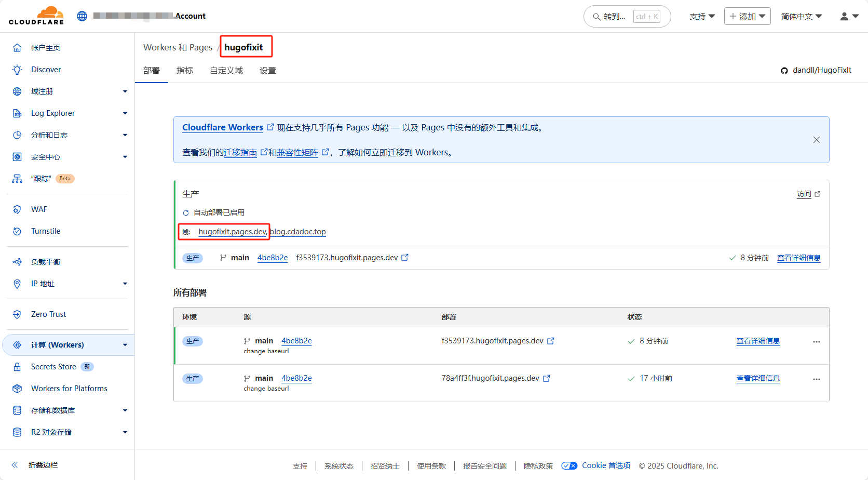The width and height of the screenshot is (868, 480).
Task: Click the Discover lightbulb icon in sidebar
Action: (x=17, y=70)
